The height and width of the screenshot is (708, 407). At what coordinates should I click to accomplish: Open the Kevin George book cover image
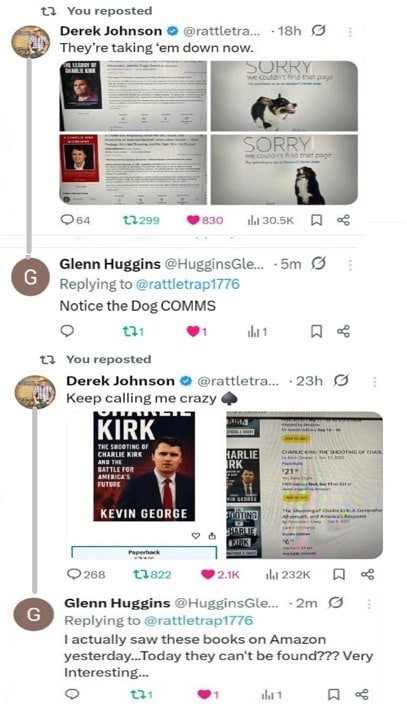coord(144,467)
